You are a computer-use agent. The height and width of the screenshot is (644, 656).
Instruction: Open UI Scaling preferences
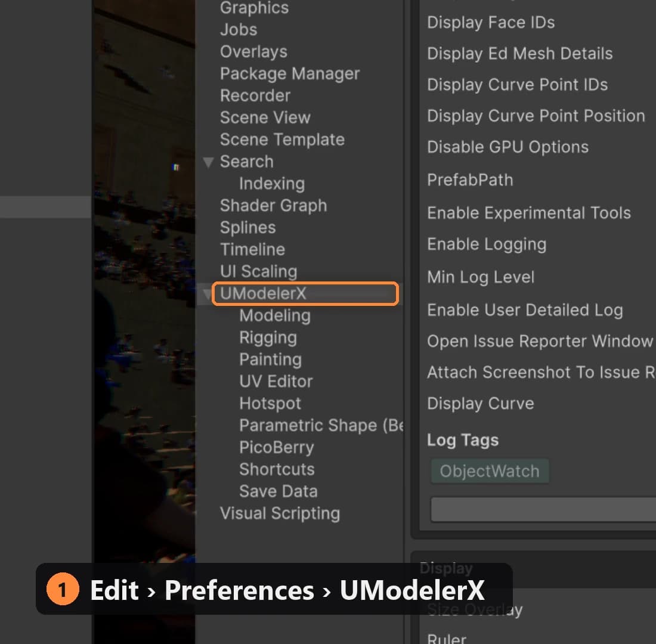[x=259, y=271]
